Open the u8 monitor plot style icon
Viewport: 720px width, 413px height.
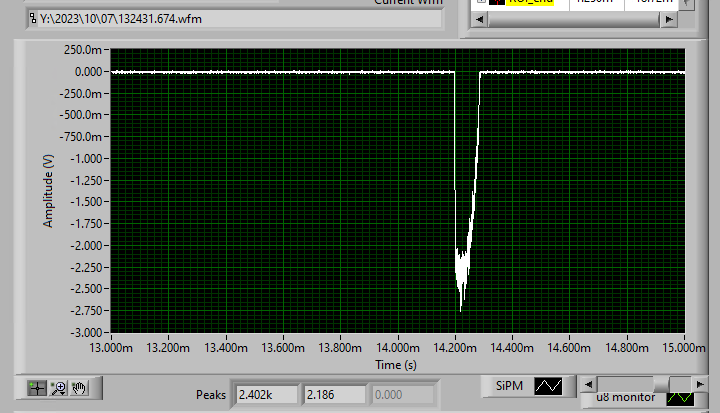680,398
